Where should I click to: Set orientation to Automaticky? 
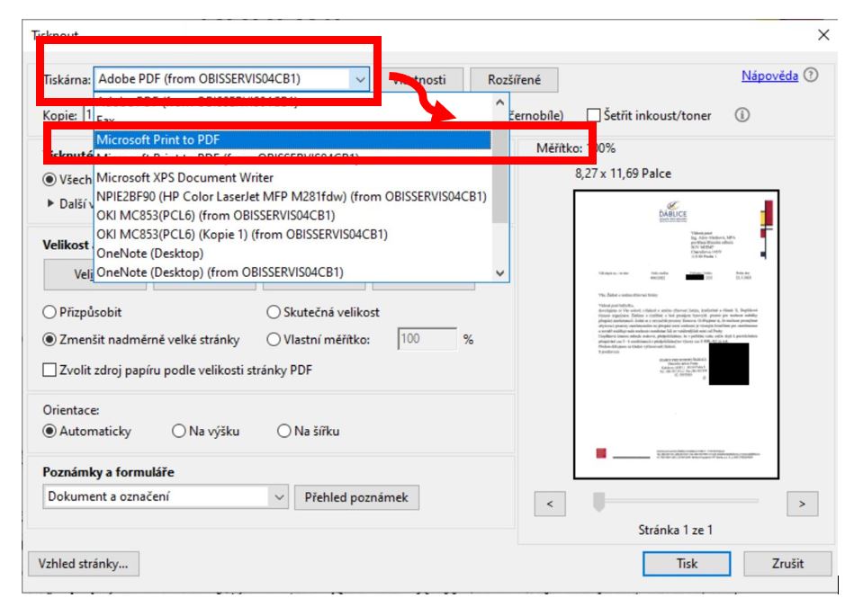(x=49, y=432)
